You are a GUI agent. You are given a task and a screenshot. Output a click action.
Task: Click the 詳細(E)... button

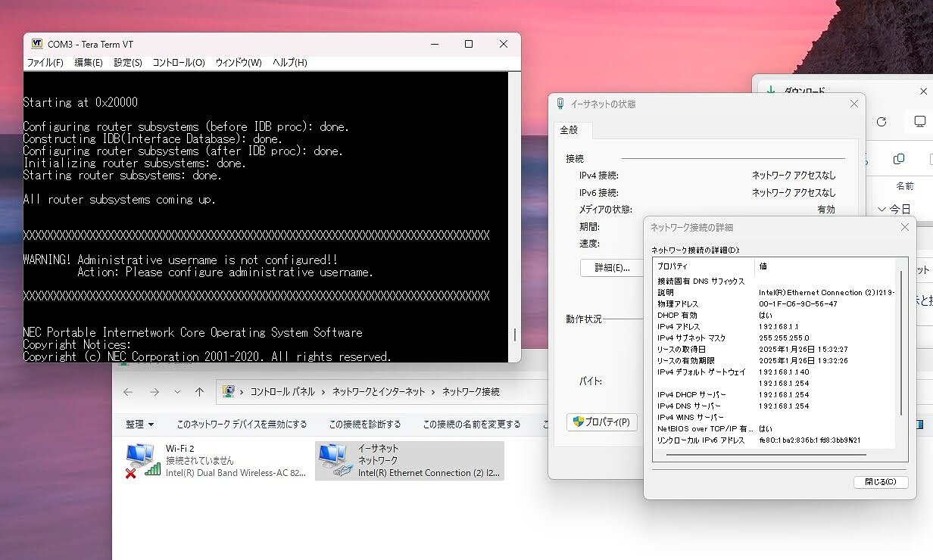[612, 268]
